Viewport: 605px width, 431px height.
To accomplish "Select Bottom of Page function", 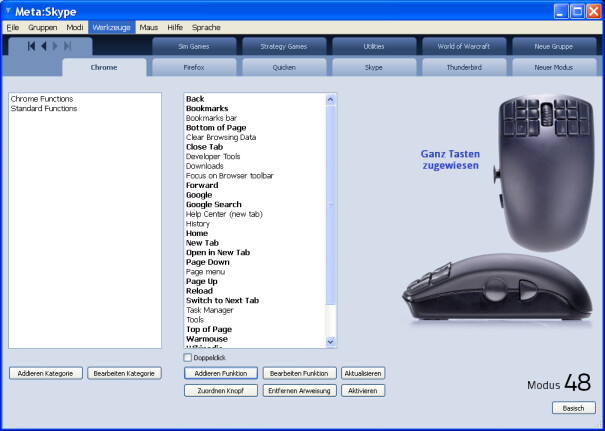I will click(x=216, y=128).
